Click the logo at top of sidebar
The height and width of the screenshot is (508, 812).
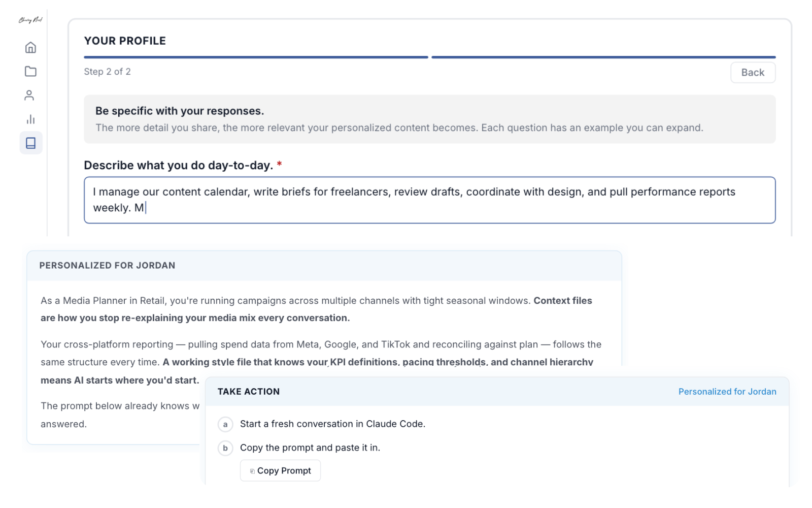click(30, 20)
